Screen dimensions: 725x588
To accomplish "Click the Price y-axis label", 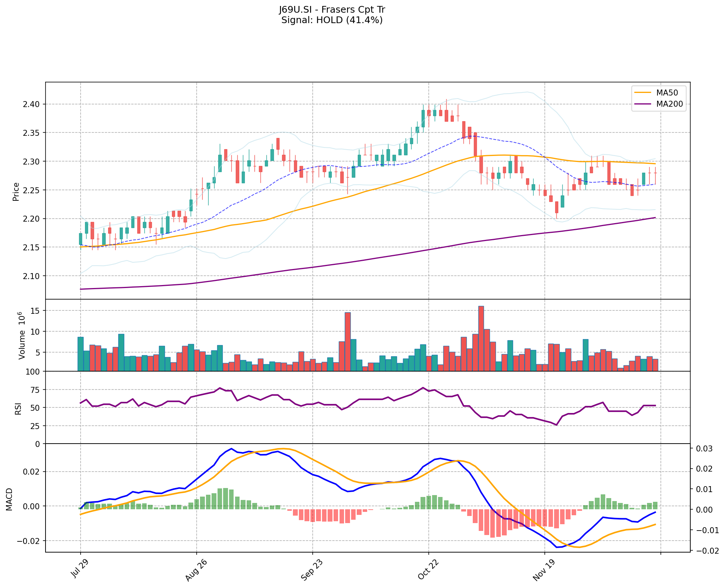I will coord(16,191).
